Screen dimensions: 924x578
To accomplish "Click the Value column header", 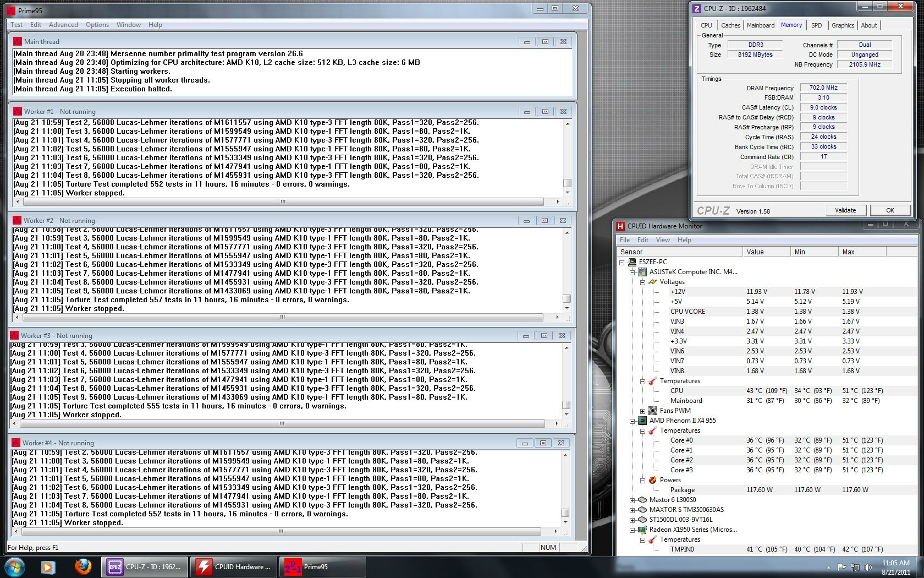I will (x=766, y=252).
